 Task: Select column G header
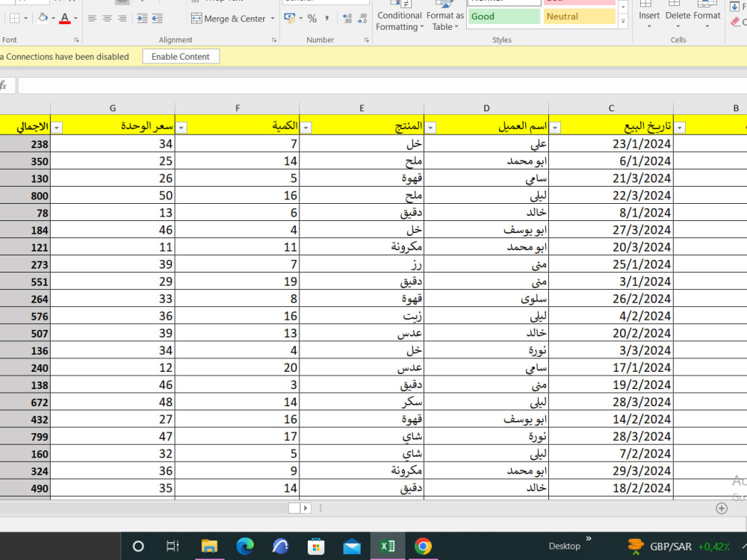coord(113,108)
